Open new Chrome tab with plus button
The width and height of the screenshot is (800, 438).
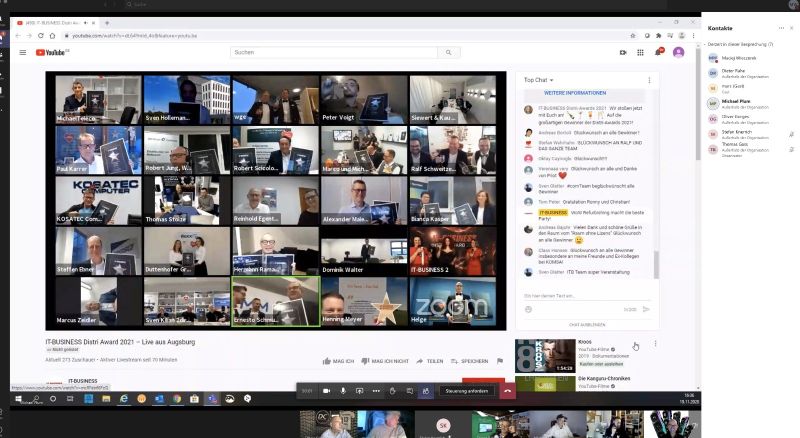(x=107, y=23)
